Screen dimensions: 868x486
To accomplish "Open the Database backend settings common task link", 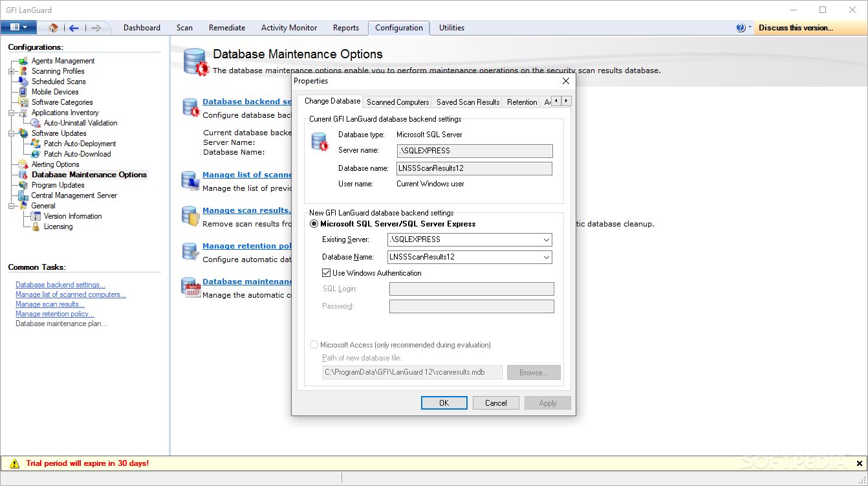I will pyautogui.click(x=60, y=285).
